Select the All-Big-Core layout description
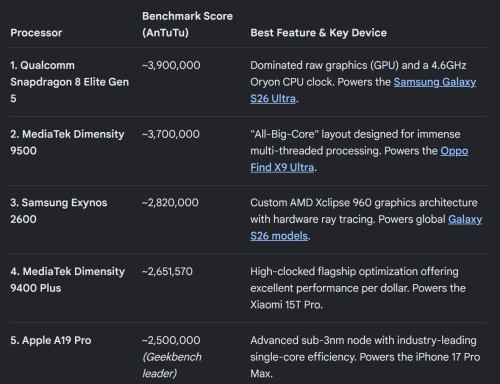 (x=359, y=151)
